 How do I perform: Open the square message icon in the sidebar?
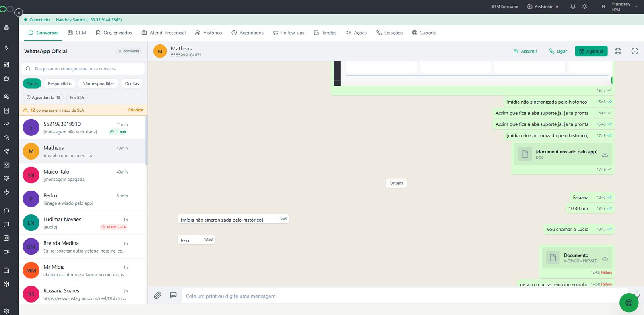point(6,224)
